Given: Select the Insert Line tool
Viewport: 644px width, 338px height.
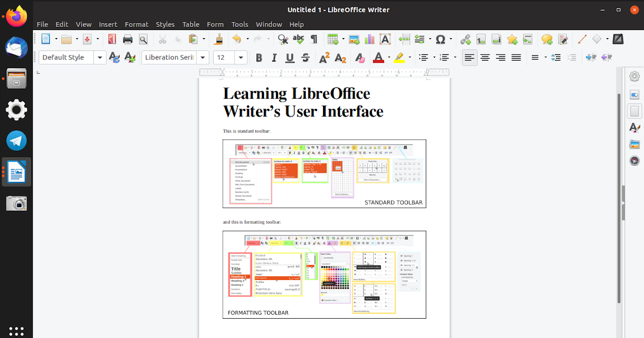Looking at the screenshot, I should 582,39.
